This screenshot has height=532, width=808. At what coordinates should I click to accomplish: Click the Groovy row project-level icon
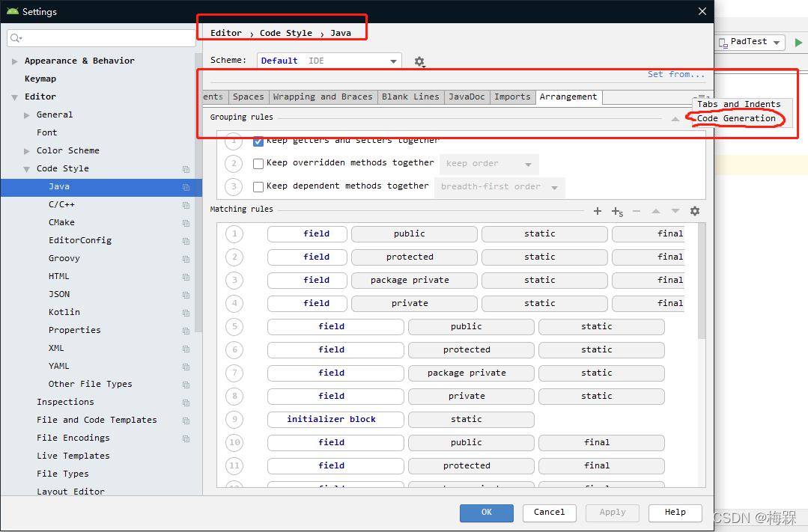click(x=186, y=259)
